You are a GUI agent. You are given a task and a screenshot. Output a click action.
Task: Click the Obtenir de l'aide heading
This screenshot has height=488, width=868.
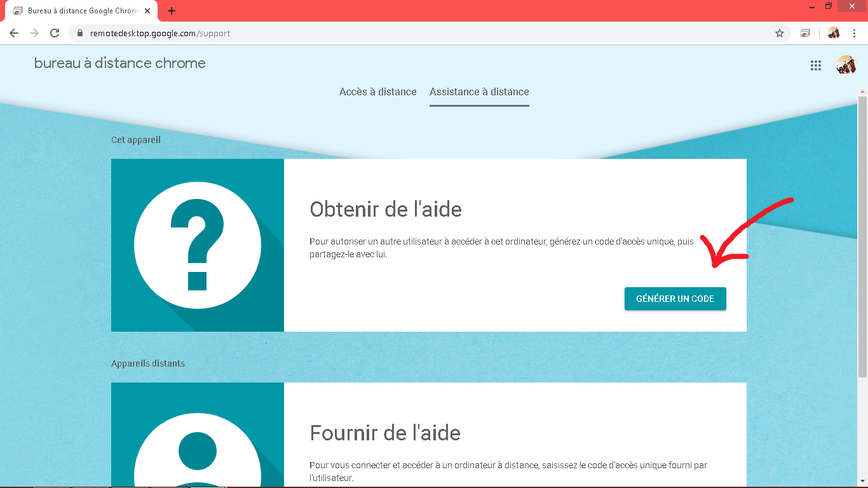point(386,209)
